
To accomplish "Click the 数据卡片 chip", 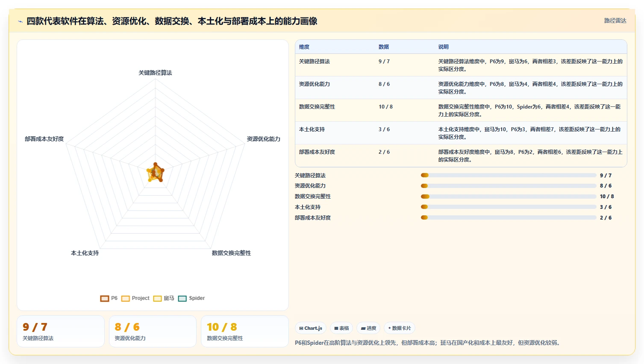I will point(400,328).
